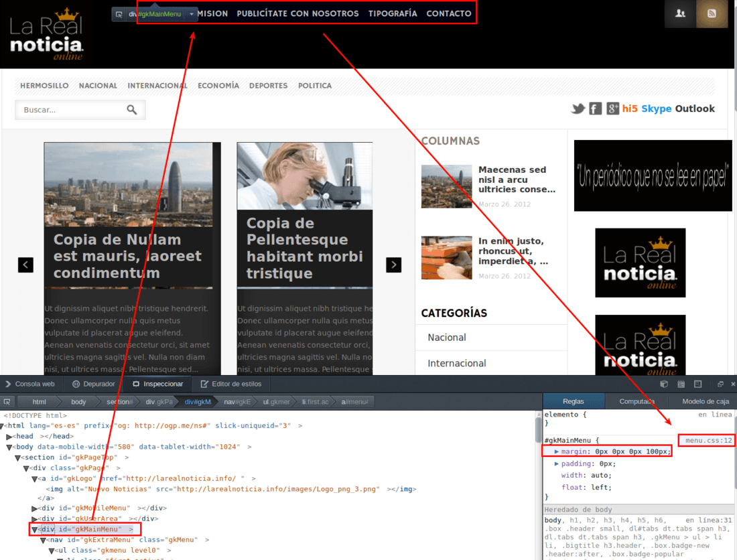Expand div gkUserArea node
The image size is (737, 560).
tap(34, 519)
